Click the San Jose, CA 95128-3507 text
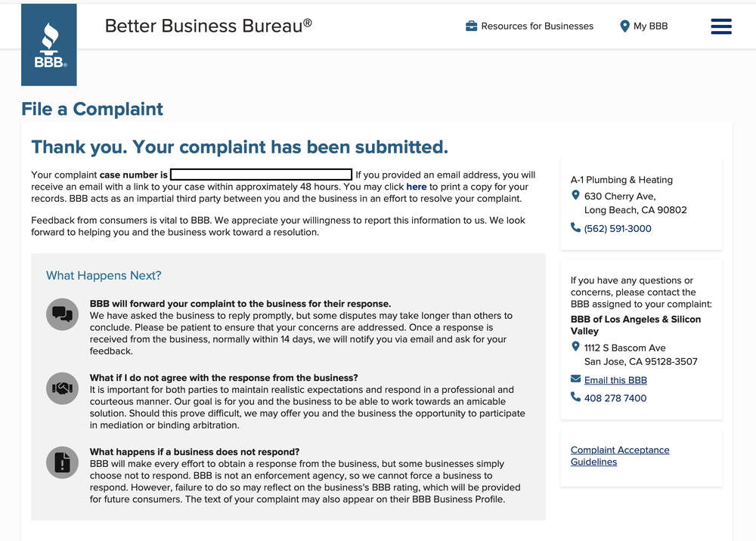756x541 pixels. (x=641, y=362)
